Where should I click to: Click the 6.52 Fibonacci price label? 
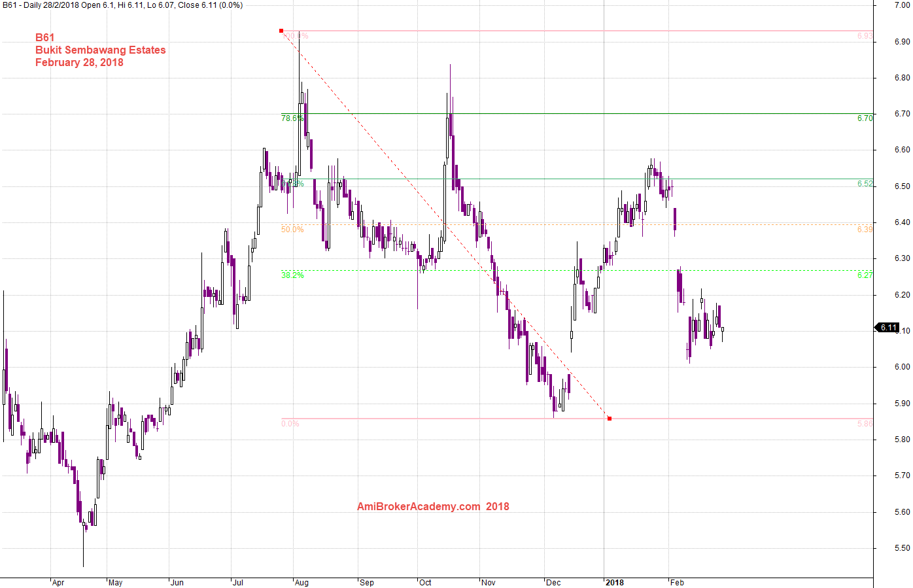point(865,184)
